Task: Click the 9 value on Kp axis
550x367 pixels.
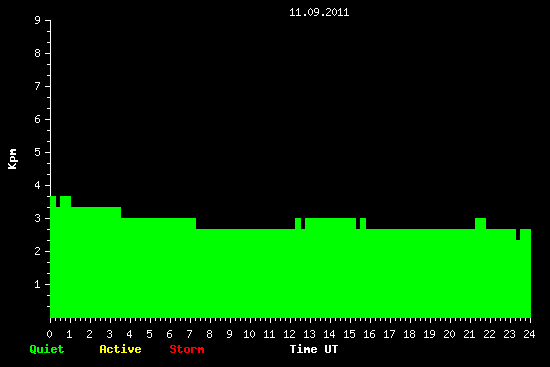Action: click(x=38, y=20)
